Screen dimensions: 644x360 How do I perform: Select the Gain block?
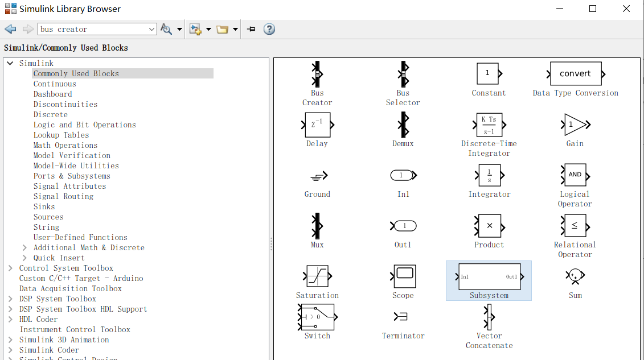pos(575,125)
